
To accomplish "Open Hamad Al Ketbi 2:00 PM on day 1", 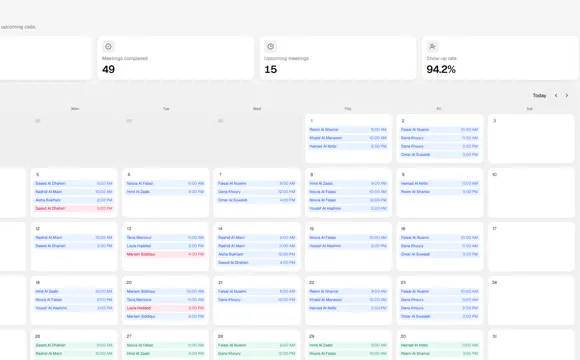I will (x=348, y=146).
